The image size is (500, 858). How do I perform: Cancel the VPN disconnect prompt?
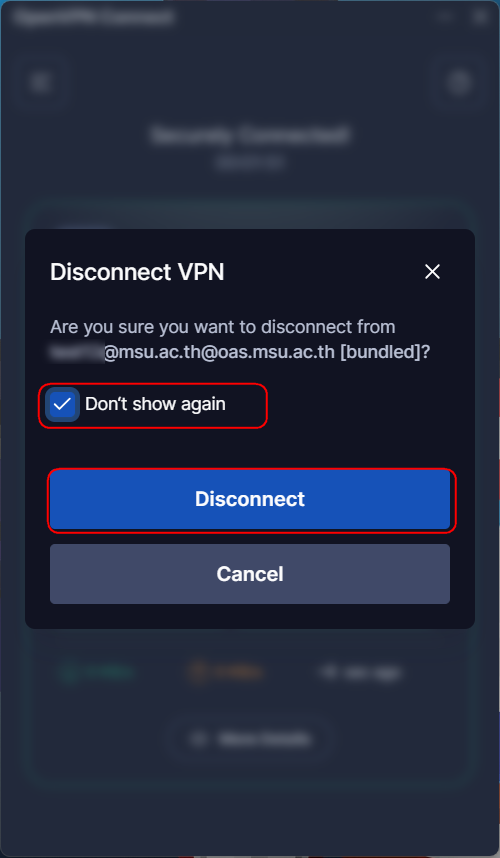pyautogui.click(x=250, y=574)
